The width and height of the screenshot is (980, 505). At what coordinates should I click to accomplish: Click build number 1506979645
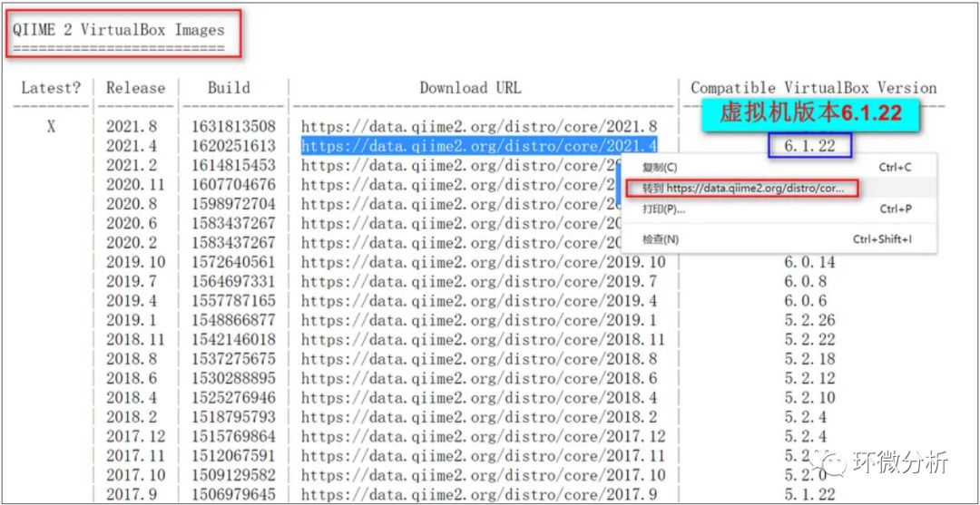point(233,494)
